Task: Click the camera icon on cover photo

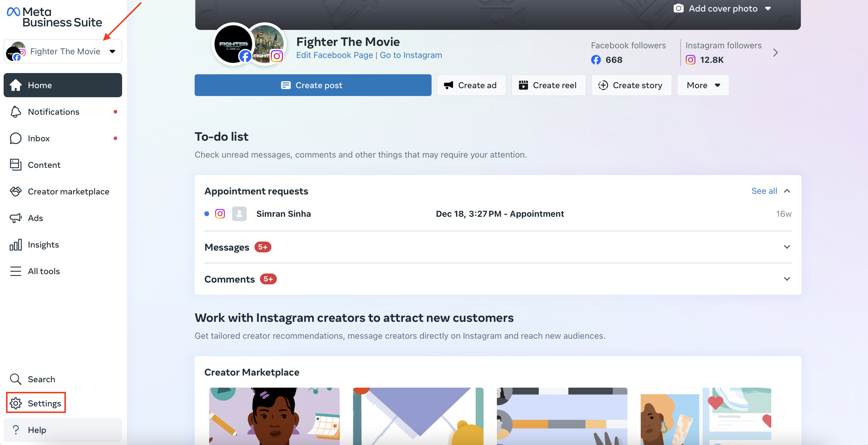Action: pos(678,8)
